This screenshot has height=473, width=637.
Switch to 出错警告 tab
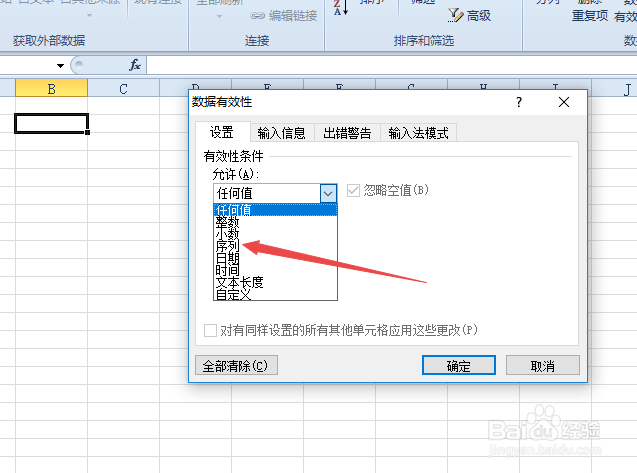pos(347,133)
